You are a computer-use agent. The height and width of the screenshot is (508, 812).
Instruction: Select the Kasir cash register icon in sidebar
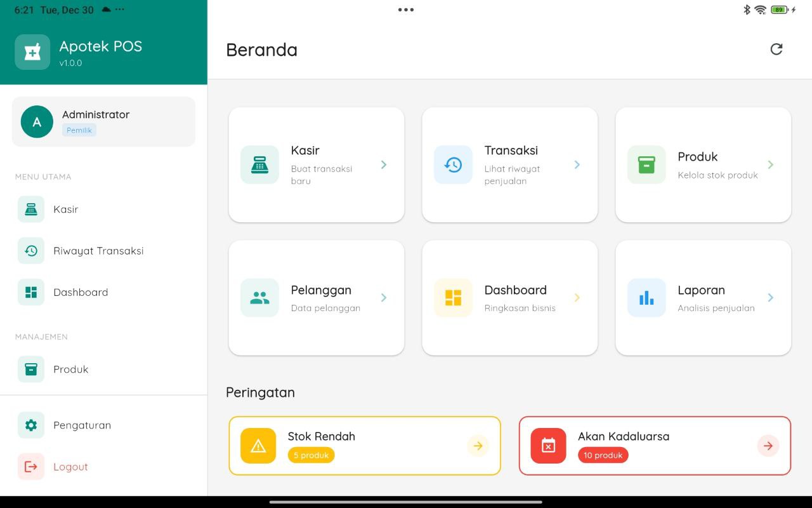30,209
